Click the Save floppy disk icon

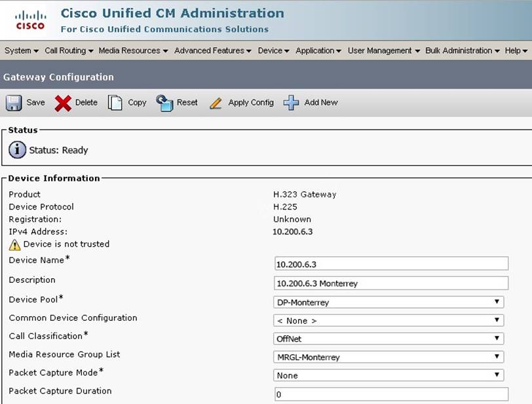click(x=14, y=103)
